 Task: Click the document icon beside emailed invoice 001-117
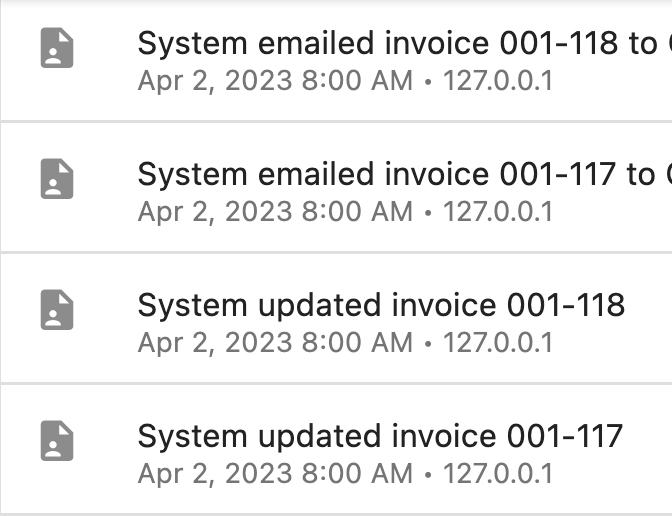click(x=57, y=179)
